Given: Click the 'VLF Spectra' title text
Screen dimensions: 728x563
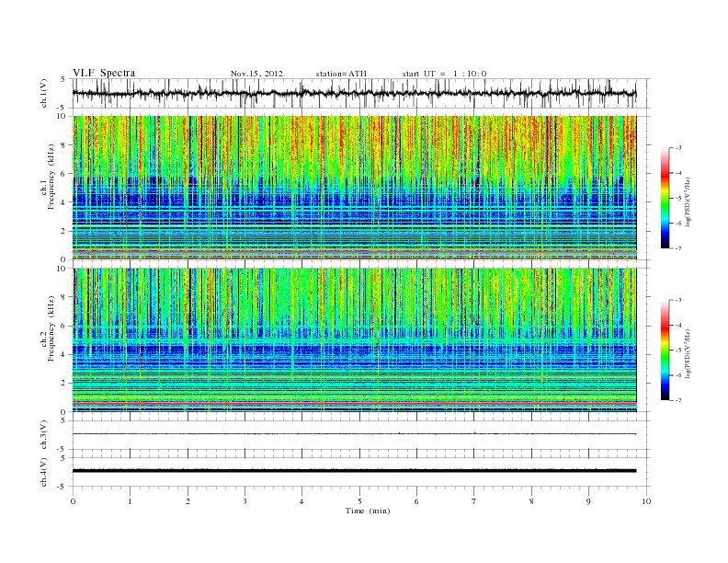Looking at the screenshot, I should [104, 73].
